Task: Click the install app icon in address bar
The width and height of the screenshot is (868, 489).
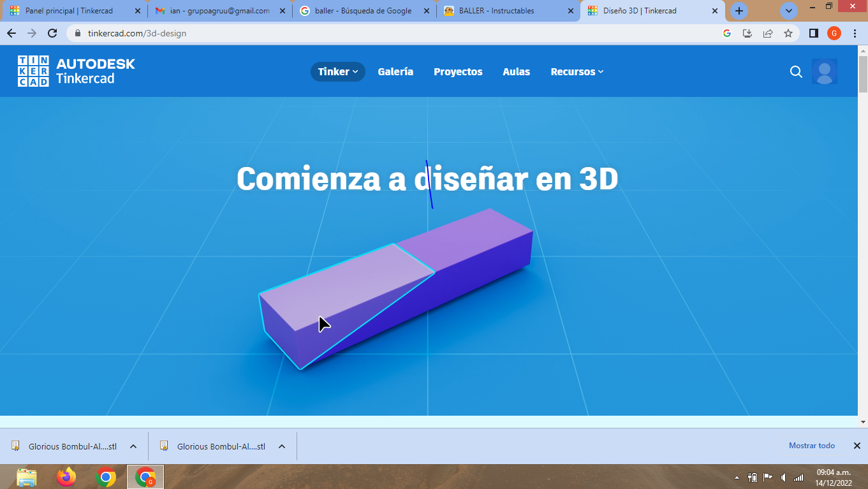Action: click(x=747, y=33)
